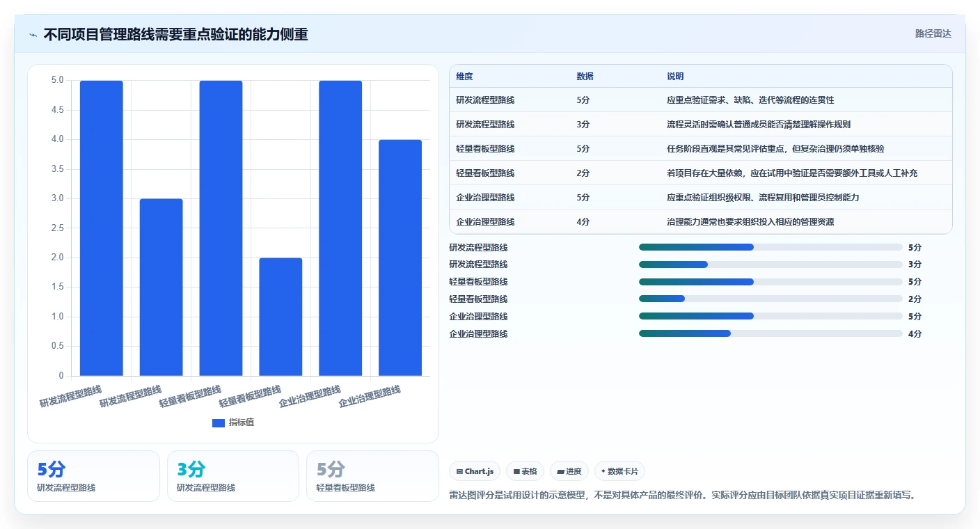
Task: Click the 企业治理型路线 progress bar rated 4分
Action: coord(770,334)
